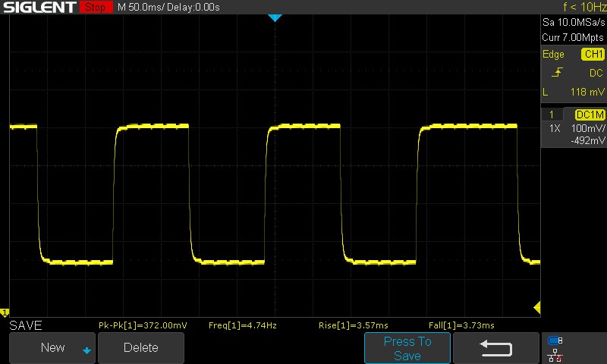Click the New button in the SAVE menu
Screen dimensions: 607x364
coord(52,348)
